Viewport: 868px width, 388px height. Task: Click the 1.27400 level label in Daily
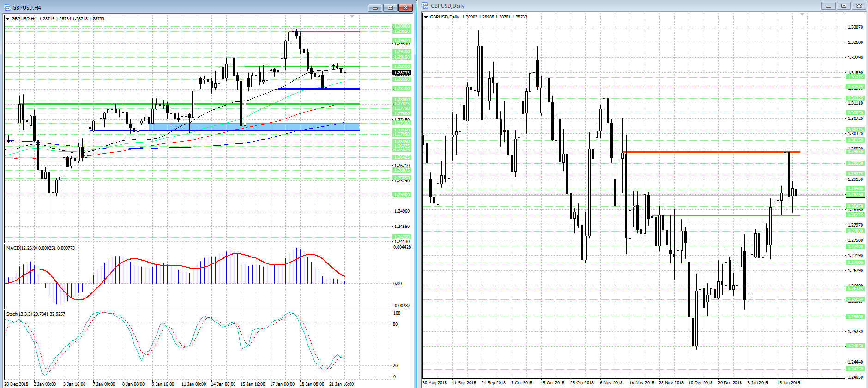[855, 247]
